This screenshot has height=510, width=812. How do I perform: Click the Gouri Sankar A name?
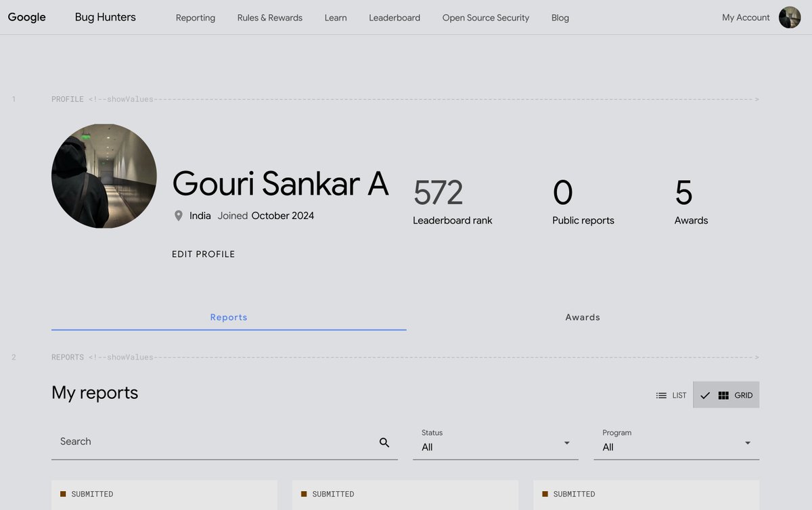point(280,183)
